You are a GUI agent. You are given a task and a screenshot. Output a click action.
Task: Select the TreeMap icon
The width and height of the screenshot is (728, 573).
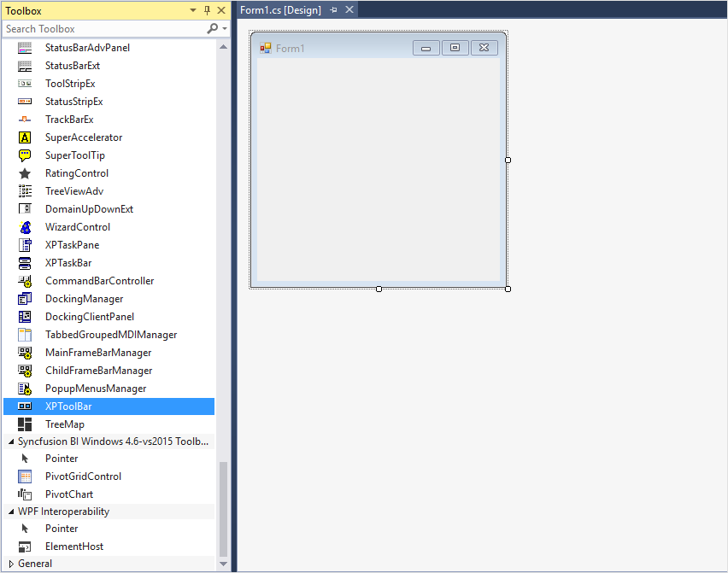pos(25,424)
